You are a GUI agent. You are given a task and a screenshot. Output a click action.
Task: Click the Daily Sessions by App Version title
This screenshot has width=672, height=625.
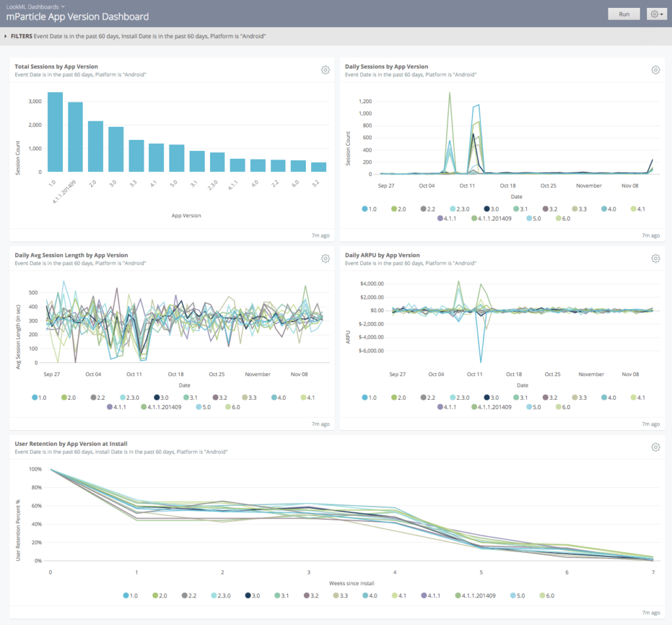pyautogui.click(x=387, y=66)
